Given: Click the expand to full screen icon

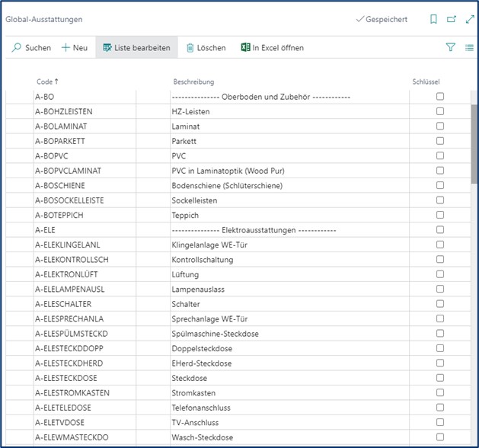Looking at the screenshot, I should tap(468, 19).
